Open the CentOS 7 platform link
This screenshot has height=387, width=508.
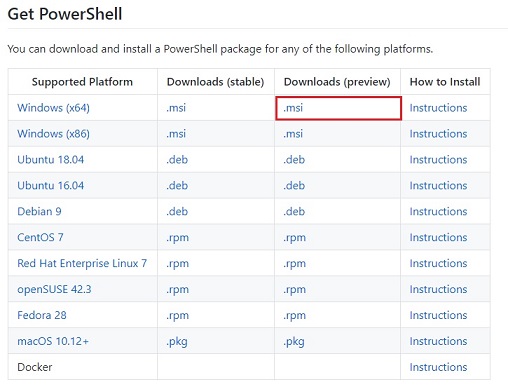pyautogui.click(x=40, y=238)
